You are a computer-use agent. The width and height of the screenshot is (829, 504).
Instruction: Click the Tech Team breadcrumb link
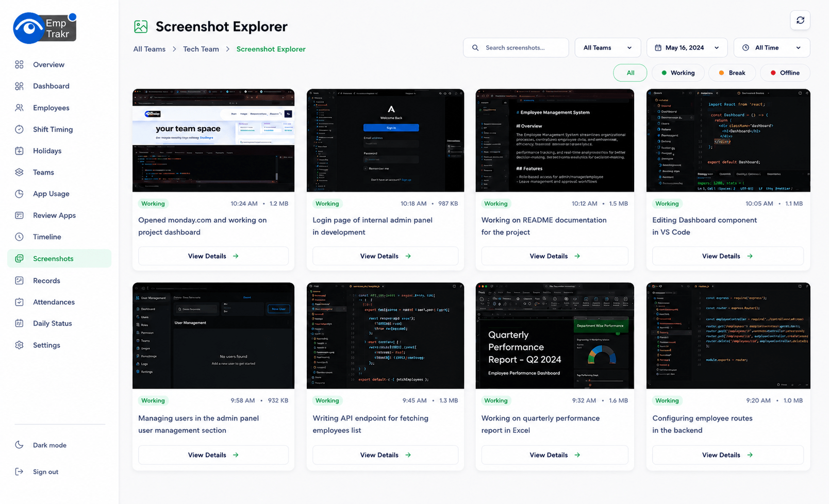coord(201,49)
